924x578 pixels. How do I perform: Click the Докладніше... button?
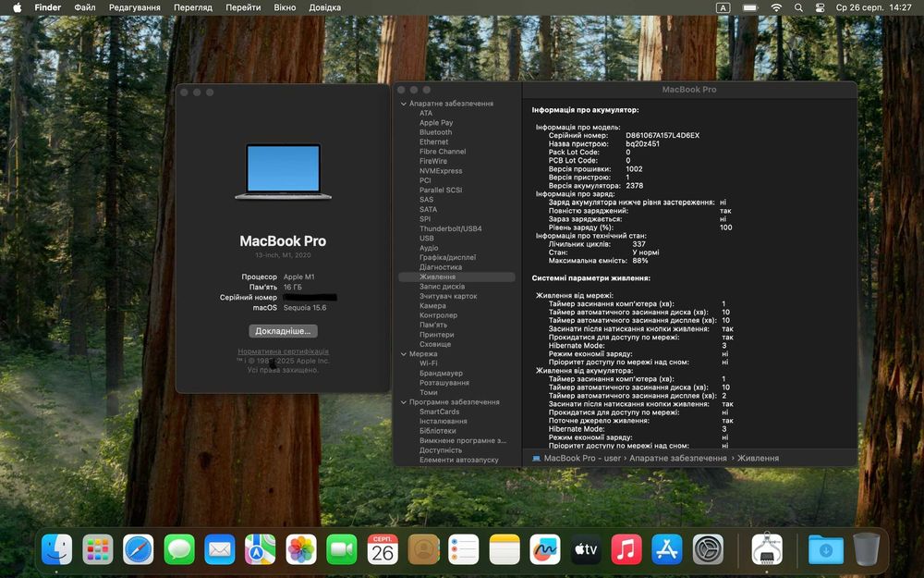[x=283, y=331]
